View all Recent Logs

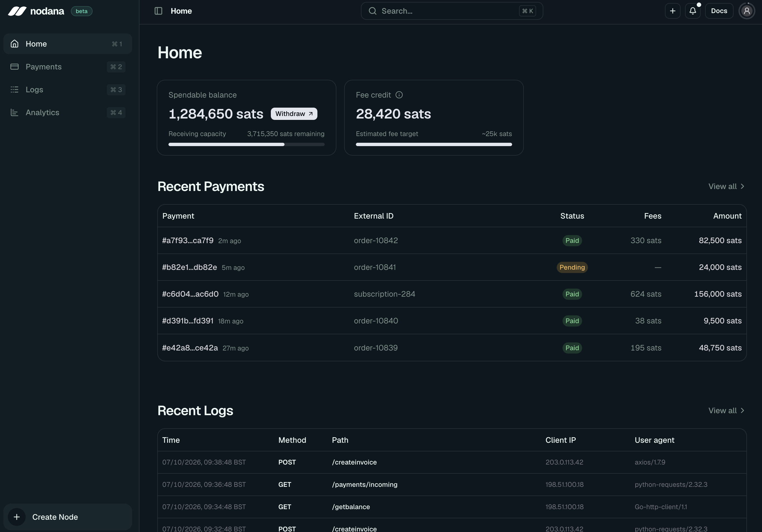[x=726, y=411]
